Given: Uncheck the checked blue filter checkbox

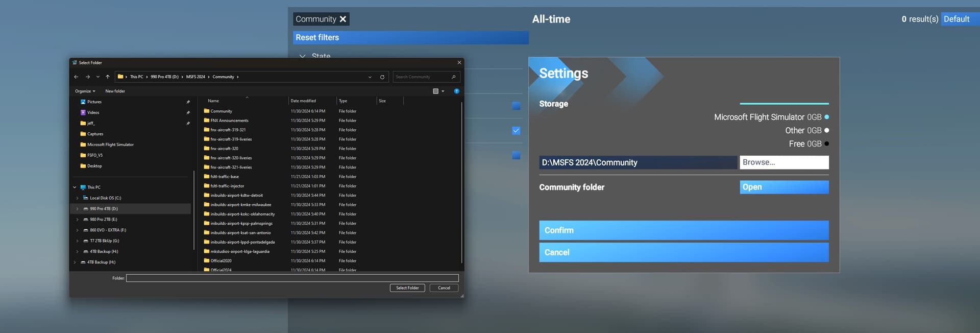Looking at the screenshot, I should tap(516, 131).
